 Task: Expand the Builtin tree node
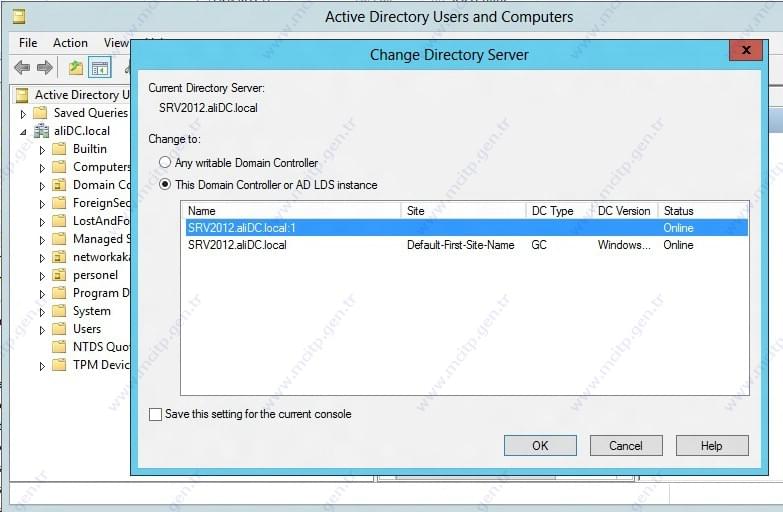(x=42, y=149)
